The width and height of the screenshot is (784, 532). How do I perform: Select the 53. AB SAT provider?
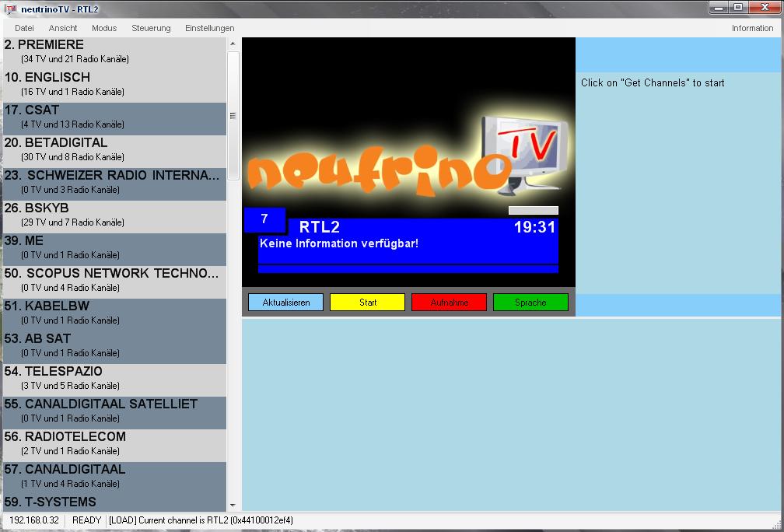click(114, 348)
